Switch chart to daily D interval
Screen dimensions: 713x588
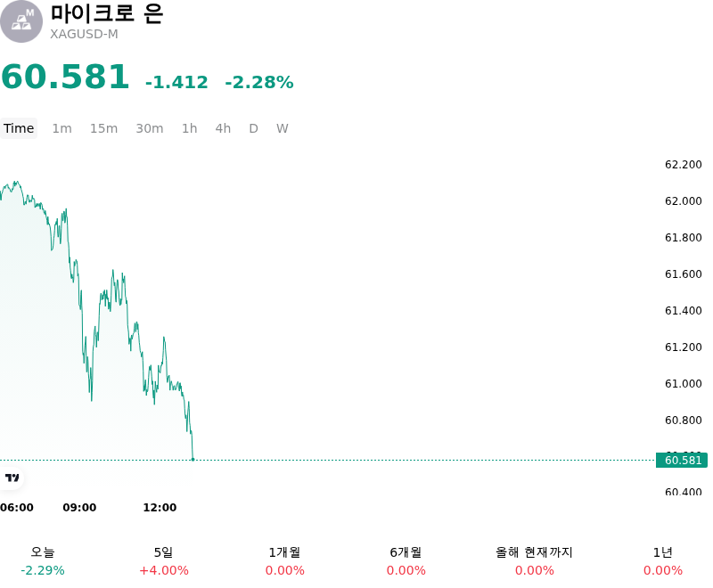[x=253, y=128]
